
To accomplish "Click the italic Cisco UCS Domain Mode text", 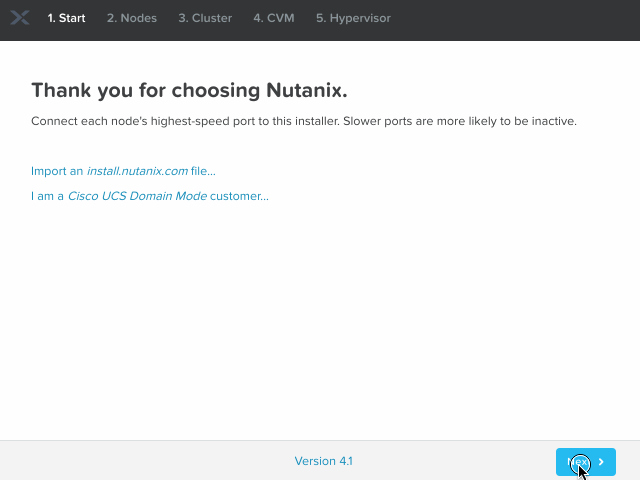I will (x=137, y=196).
